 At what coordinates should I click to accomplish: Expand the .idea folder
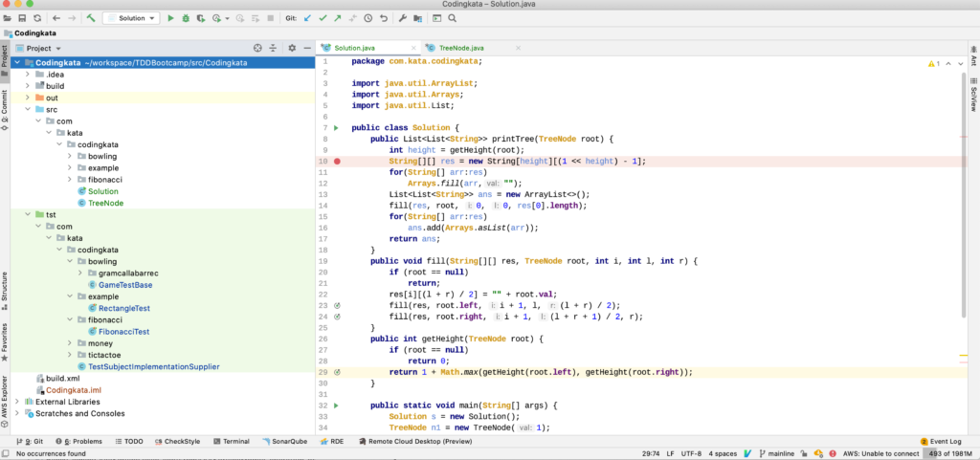point(28,75)
